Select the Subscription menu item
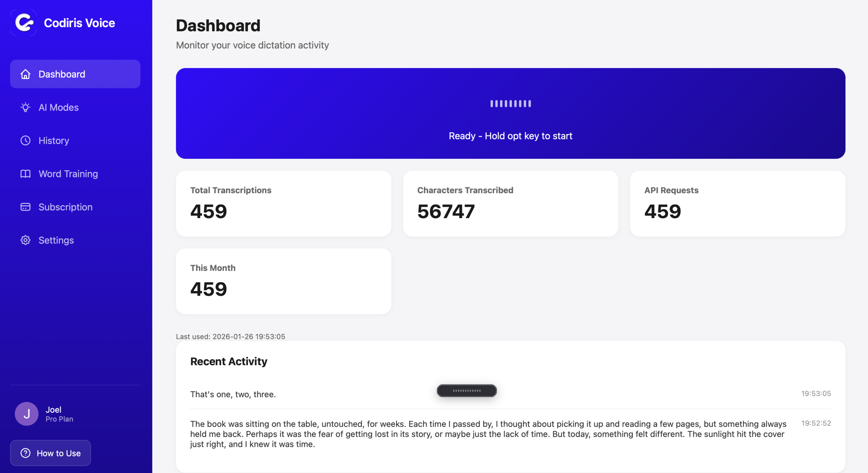 pyautogui.click(x=65, y=207)
